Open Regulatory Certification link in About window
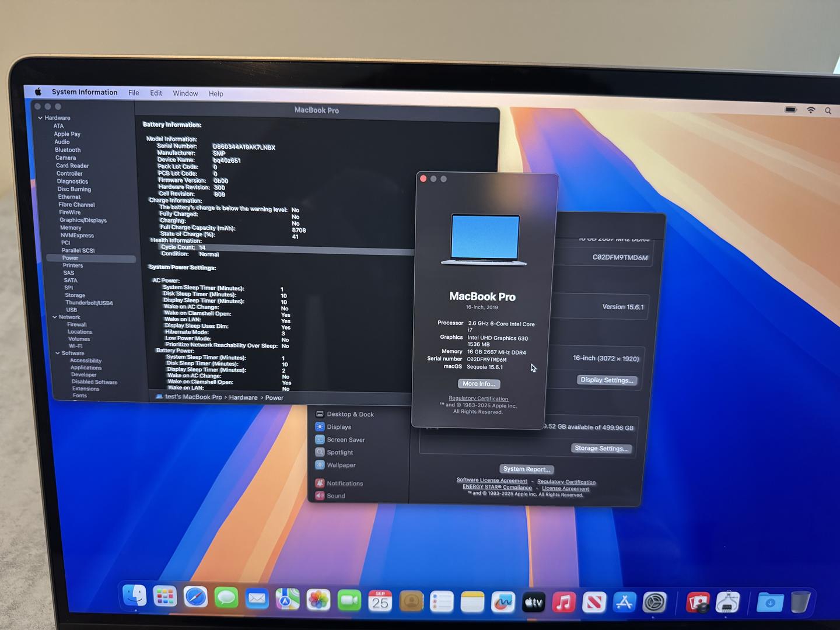The image size is (840, 630). click(x=478, y=398)
